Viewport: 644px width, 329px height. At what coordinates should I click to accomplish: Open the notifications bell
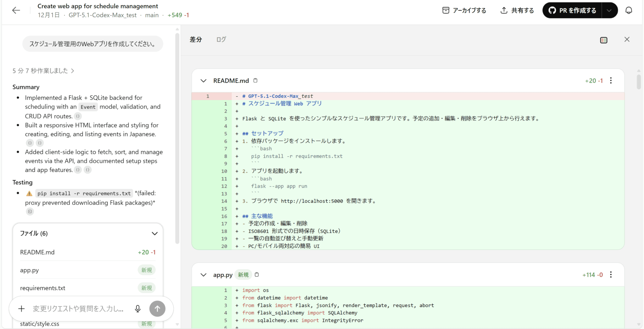(629, 10)
